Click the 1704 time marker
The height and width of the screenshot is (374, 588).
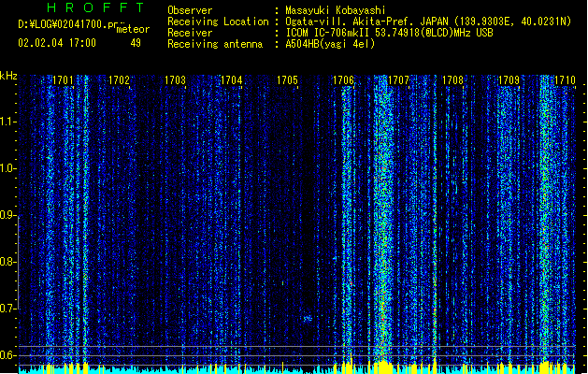(x=232, y=79)
